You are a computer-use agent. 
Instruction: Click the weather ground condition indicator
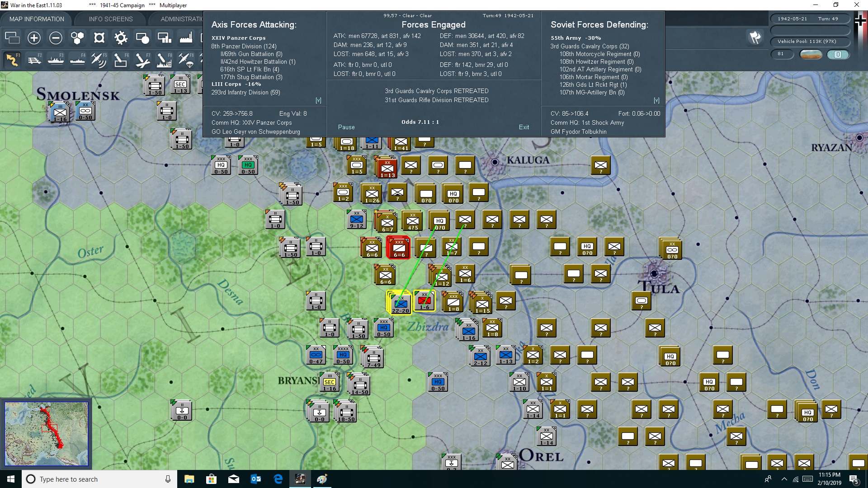point(811,54)
